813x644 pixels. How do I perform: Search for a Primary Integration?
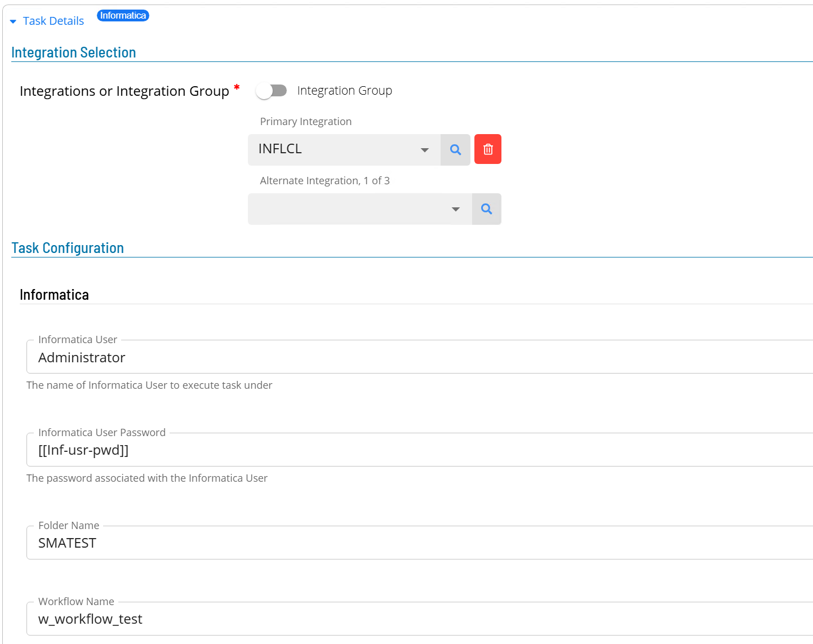tap(455, 150)
